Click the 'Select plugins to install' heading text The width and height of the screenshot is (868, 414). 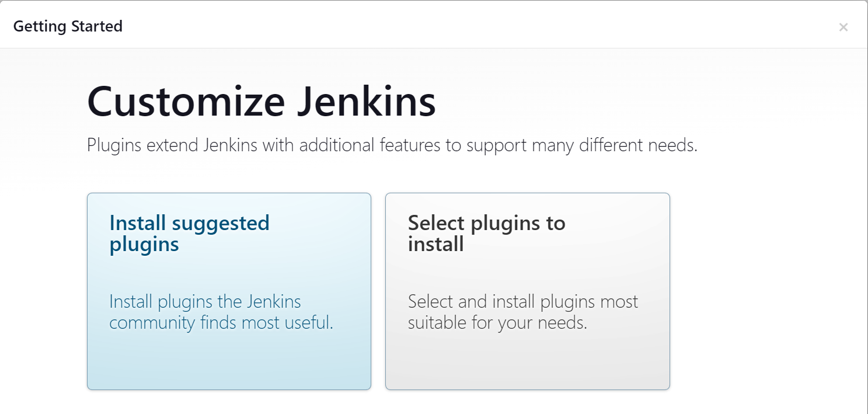(x=486, y=233)
